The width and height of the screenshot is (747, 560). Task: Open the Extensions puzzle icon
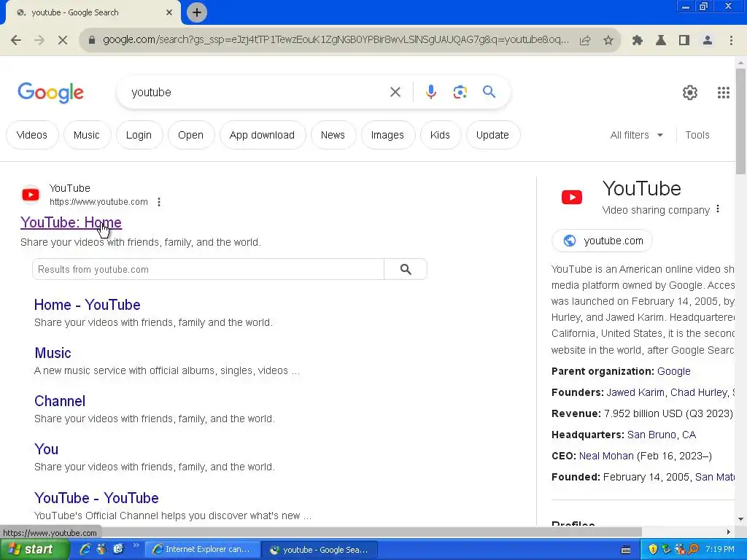pos(638,40)
